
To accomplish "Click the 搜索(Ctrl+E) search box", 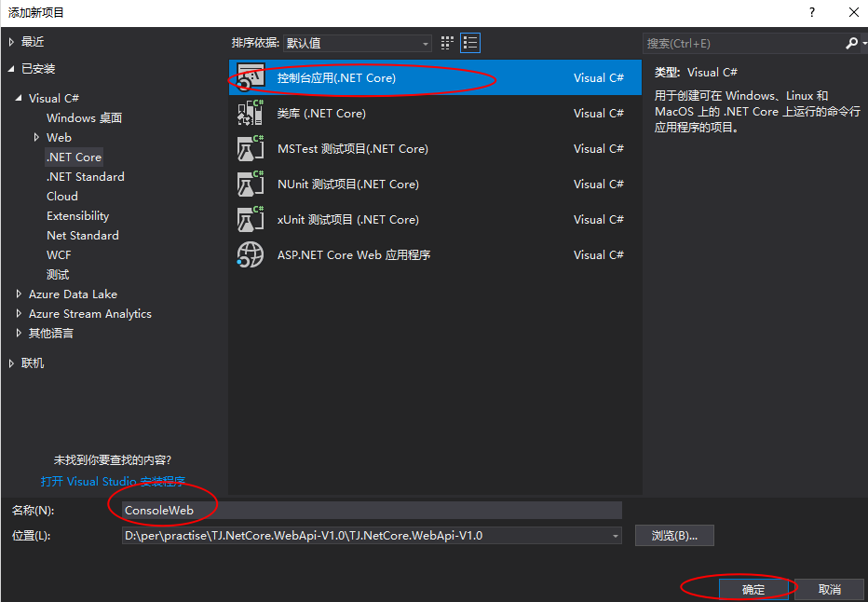I will point(744,43).
